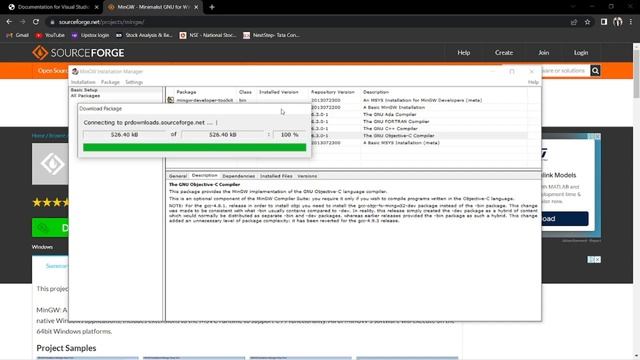Open NextStep Tata bookmark
The height and width of the screenshot is (360, 640).
[x=271, y=35]
